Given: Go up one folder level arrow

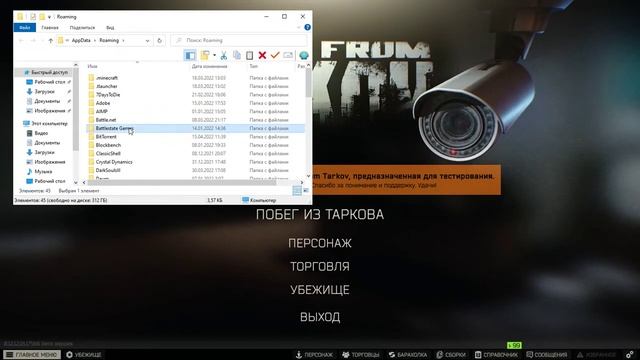Looking at the screenshot, I should point(51,40).
